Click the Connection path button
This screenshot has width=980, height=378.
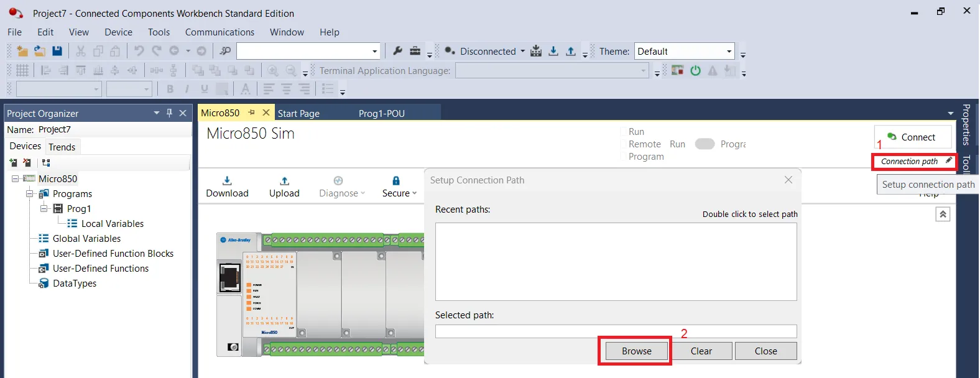point(914,161)
